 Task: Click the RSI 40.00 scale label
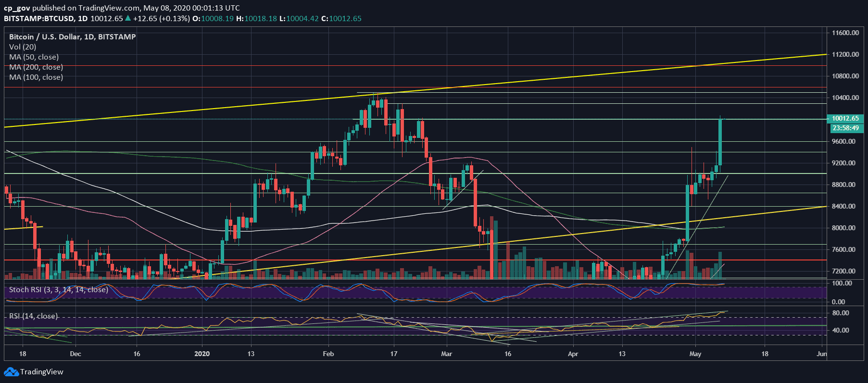[x=841, y=330]
